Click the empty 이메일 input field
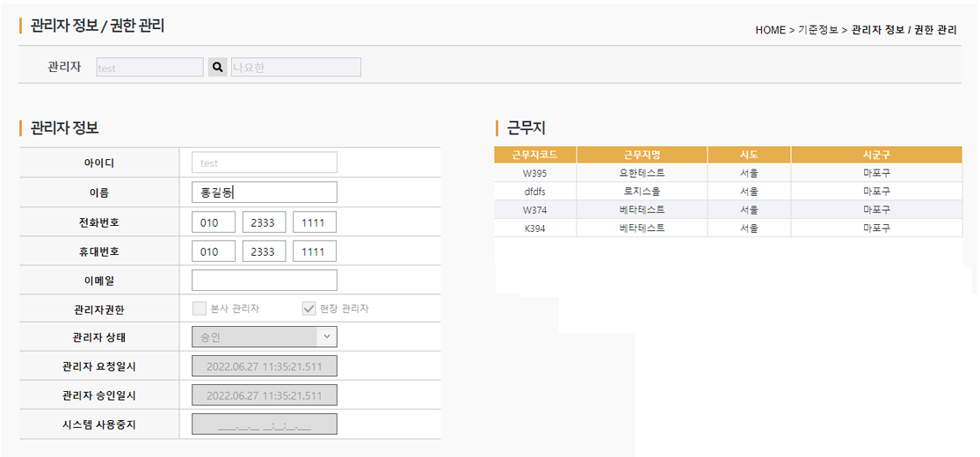Viewport: 980px width, 457px height. 264,279
